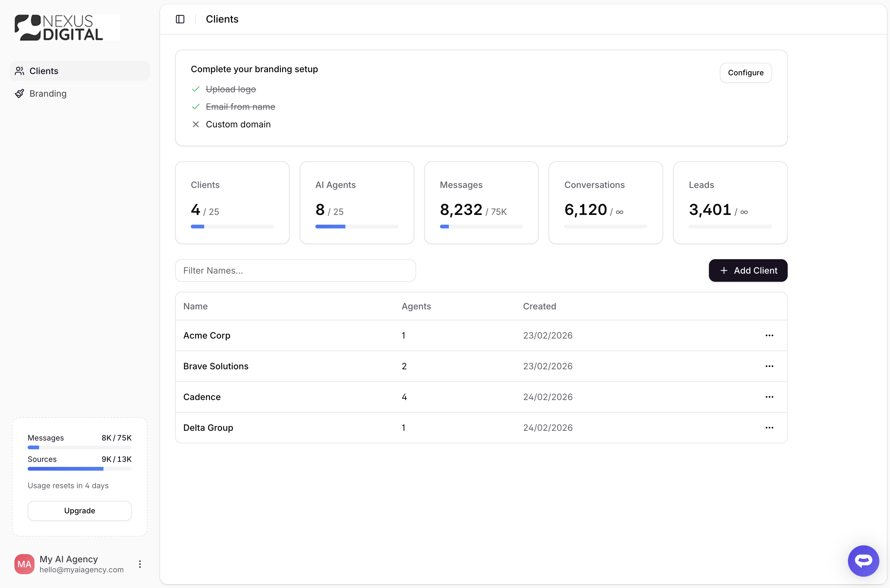This screenshot has width=890, height=588.
Task: Select the Clients sidebar menu item
Action: pos(44,71)
